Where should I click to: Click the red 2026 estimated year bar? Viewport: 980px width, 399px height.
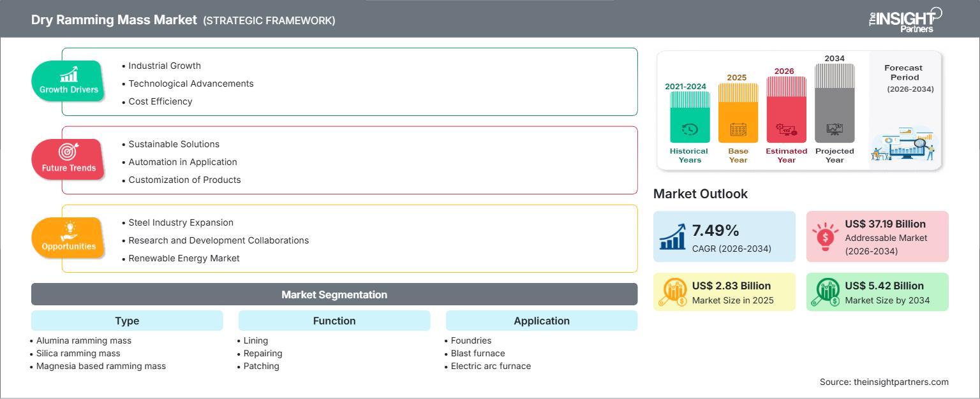point(786,110)
